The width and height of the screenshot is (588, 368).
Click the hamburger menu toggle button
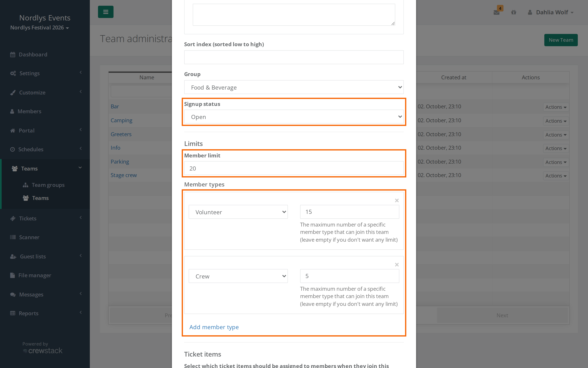(105, 12)
